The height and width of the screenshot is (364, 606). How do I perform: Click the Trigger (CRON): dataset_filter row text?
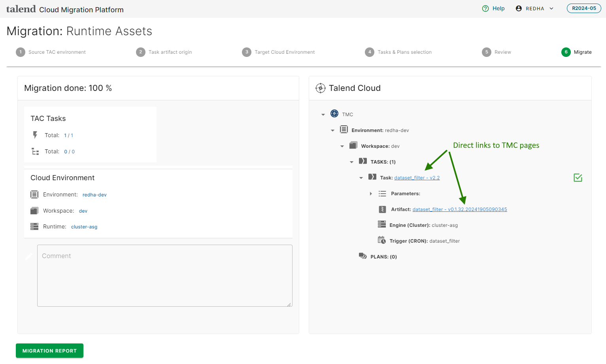425,241
